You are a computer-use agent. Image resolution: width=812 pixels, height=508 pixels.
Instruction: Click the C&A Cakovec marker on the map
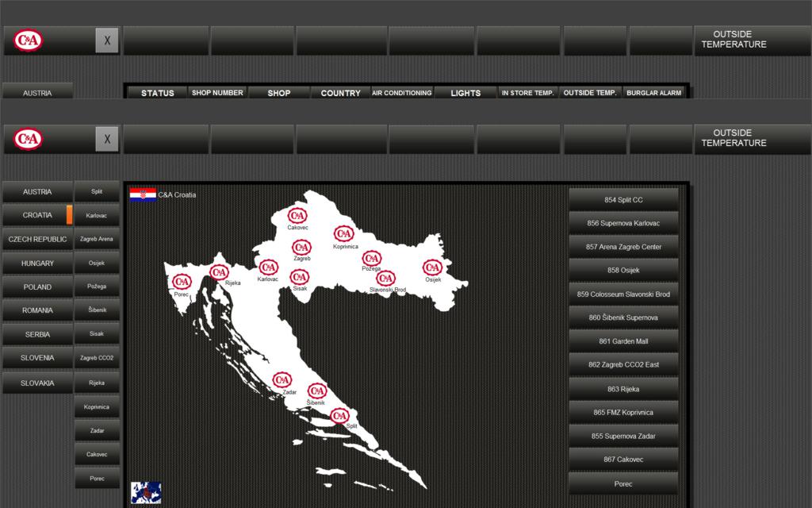click(x=297, y=216)
